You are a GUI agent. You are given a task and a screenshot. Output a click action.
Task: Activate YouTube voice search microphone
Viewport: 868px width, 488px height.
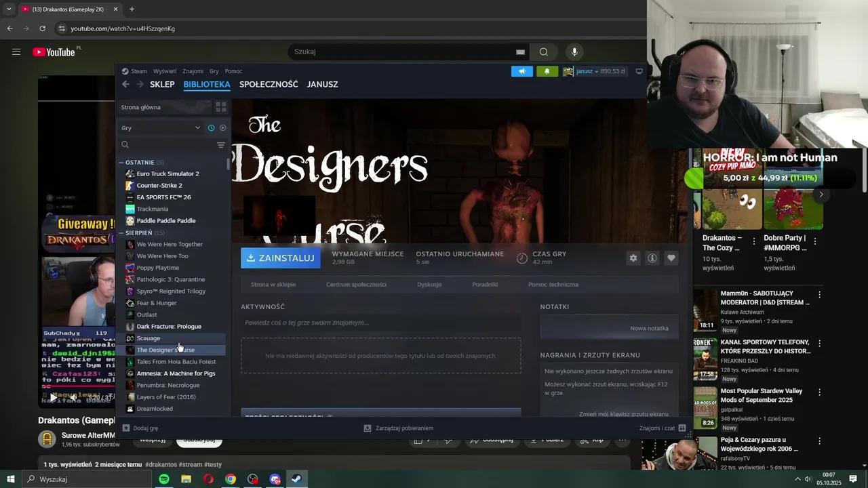coord(574,52)
